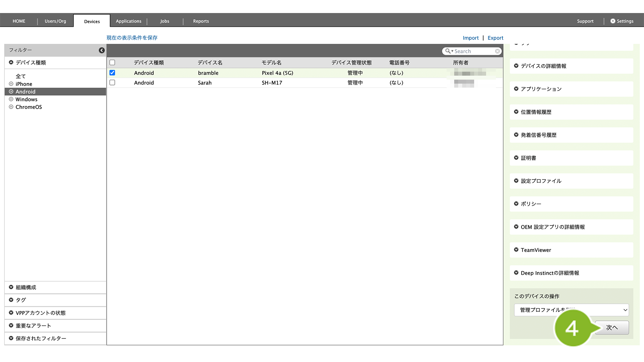Click the Settings gear icon
Screen dimensions: 644x362
pos(613,21)
